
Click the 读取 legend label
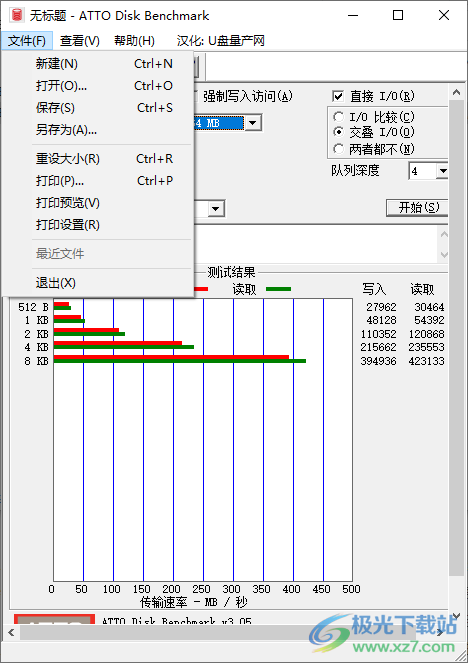point(244,290)
